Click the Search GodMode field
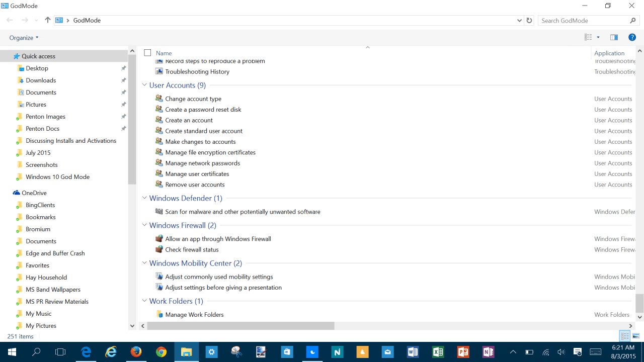 (x=584, y=21)
